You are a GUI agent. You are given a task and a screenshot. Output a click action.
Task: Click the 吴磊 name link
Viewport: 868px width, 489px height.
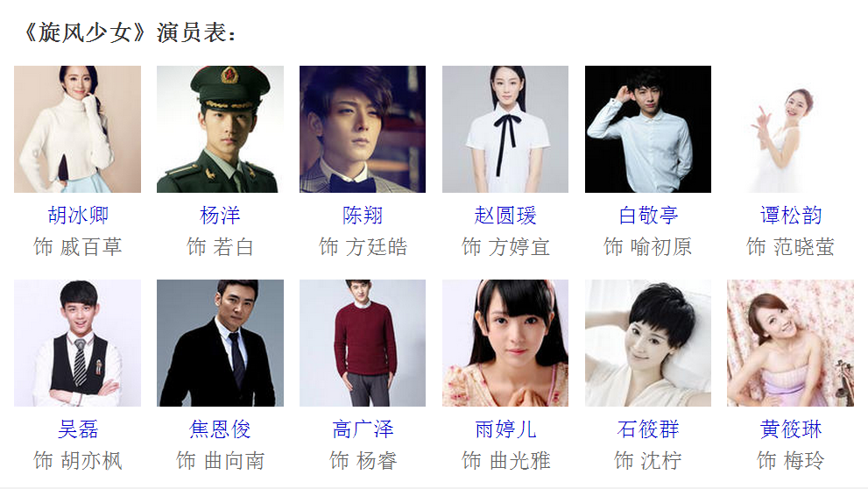pyautogui.click(x=77, y=429)
